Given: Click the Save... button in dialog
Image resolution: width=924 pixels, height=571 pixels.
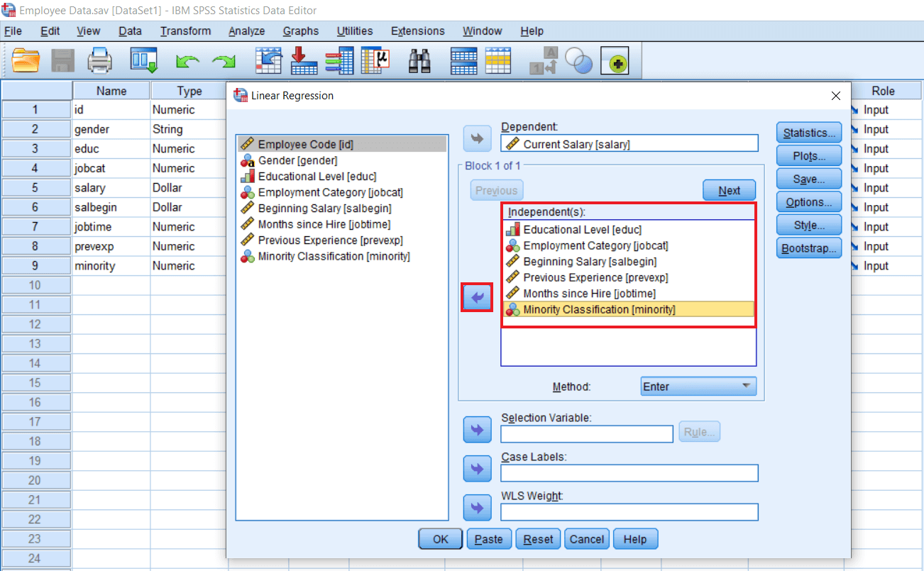Looking at the screenshot, I should (x=809, y=179).
